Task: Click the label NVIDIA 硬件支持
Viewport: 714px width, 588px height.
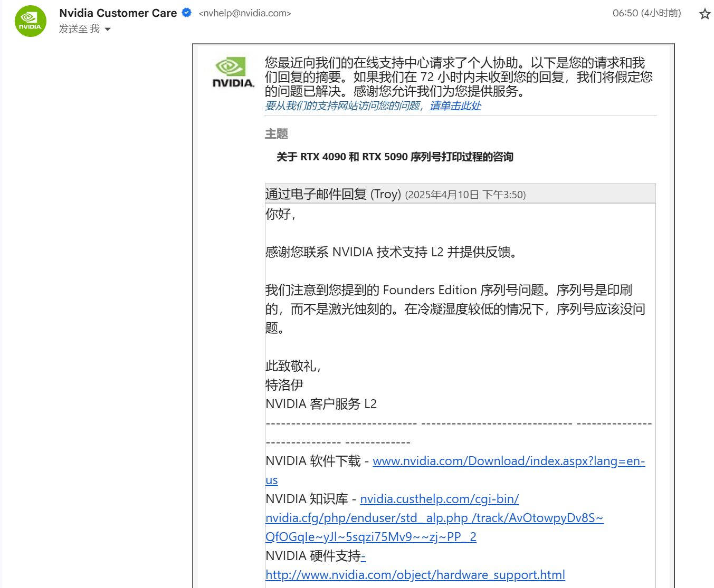Action: [313, 556]
